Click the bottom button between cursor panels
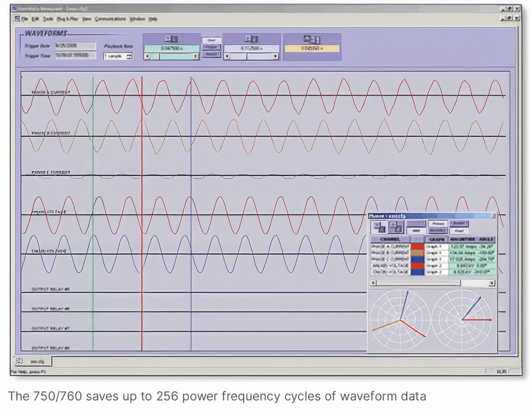The height and width of the screenshot is (414, 532). point(212,54)
